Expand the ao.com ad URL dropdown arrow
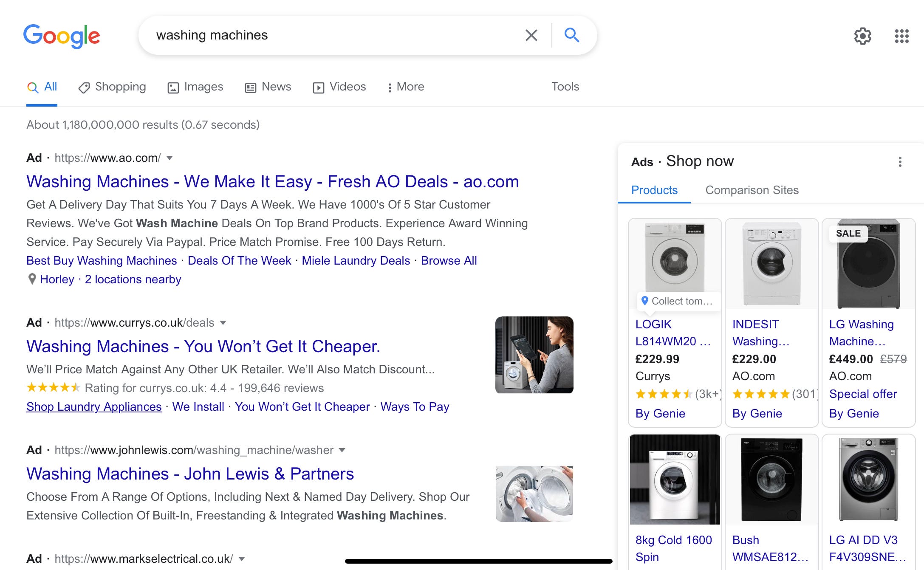Viewport: 924px width, 570px height. tap(170, 158)
